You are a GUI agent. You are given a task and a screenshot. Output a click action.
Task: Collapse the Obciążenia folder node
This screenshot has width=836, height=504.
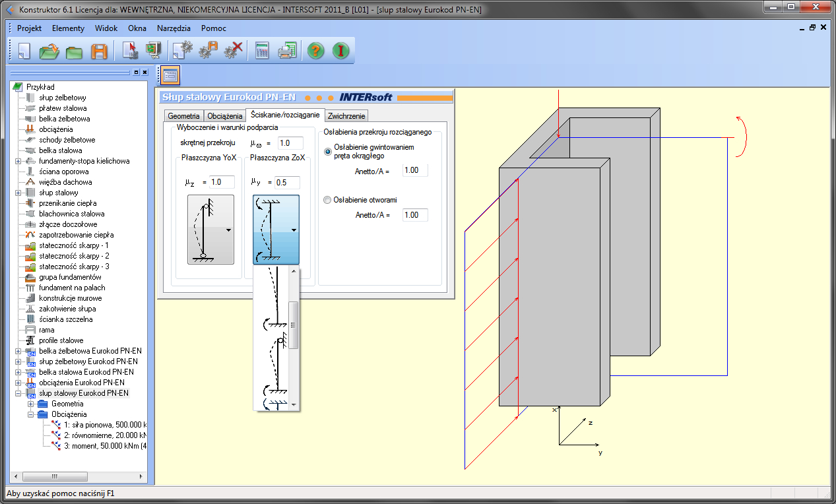coord(30,414)
